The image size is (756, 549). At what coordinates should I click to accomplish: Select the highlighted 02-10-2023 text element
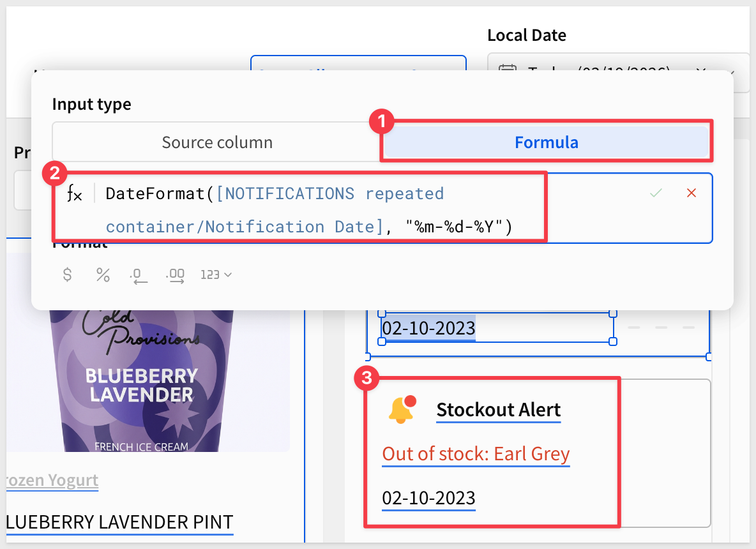click(x=428, y=328)
